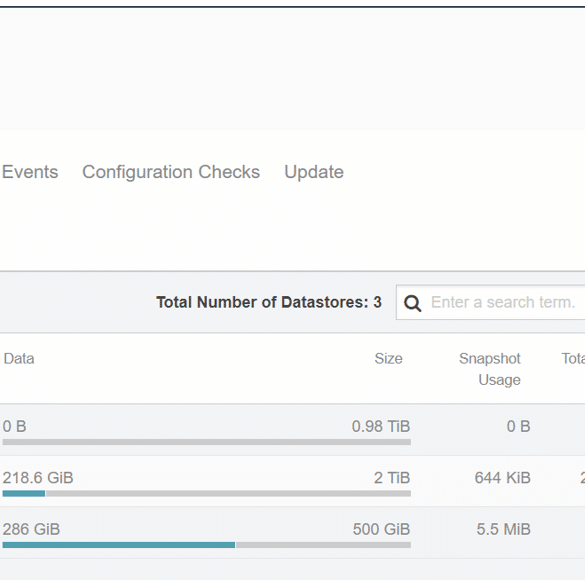The height and width of the screenshot is (583, 585).
Task: Click the 500 GiB datastore usage bar
Action: coord(207,545)
